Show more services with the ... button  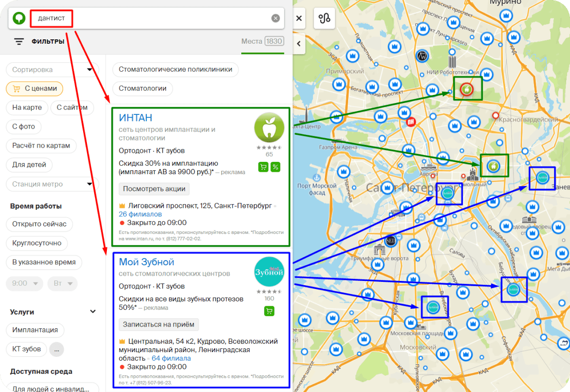pos(57,349)
